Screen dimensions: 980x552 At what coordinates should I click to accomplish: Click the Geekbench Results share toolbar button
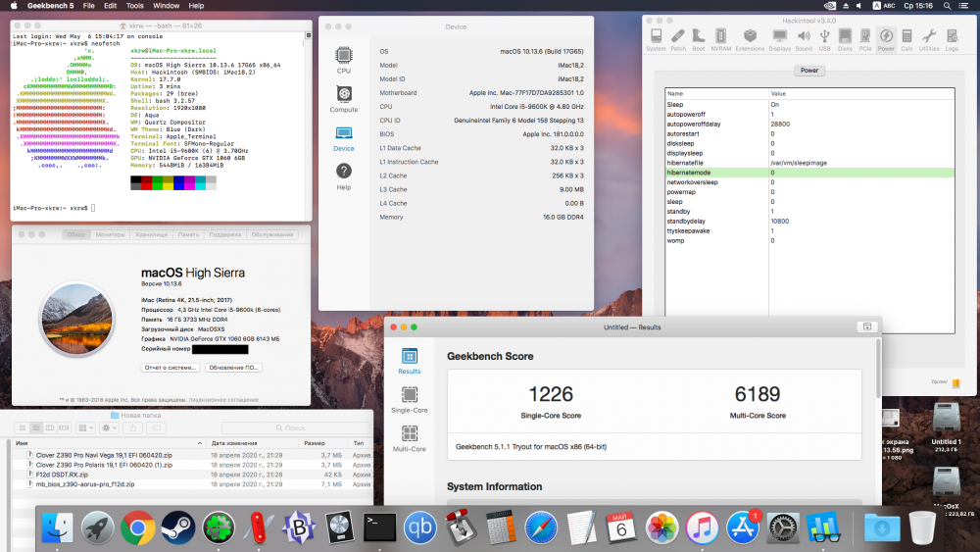(867, 326)
